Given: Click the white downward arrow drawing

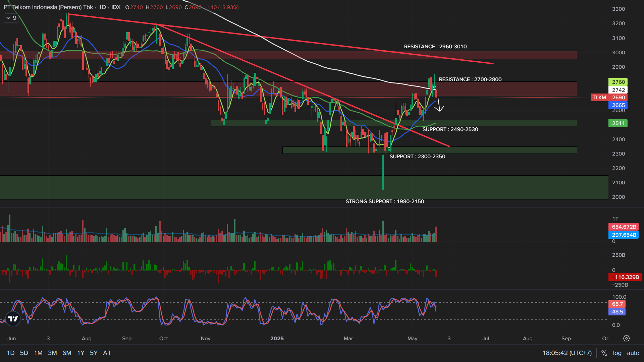Looking at the screenshot, I should (x=439, y=105).
